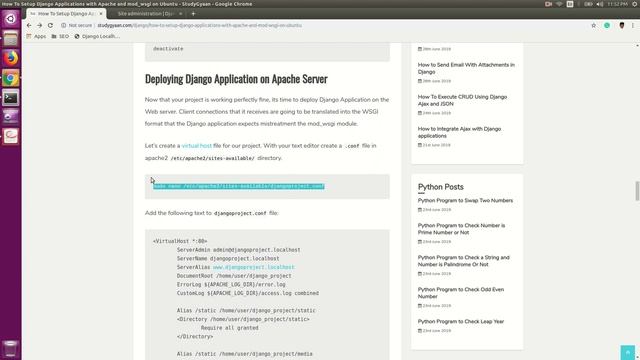Open the Wi-Fi network indicator

pyautogui.click(x=559, y=4)
